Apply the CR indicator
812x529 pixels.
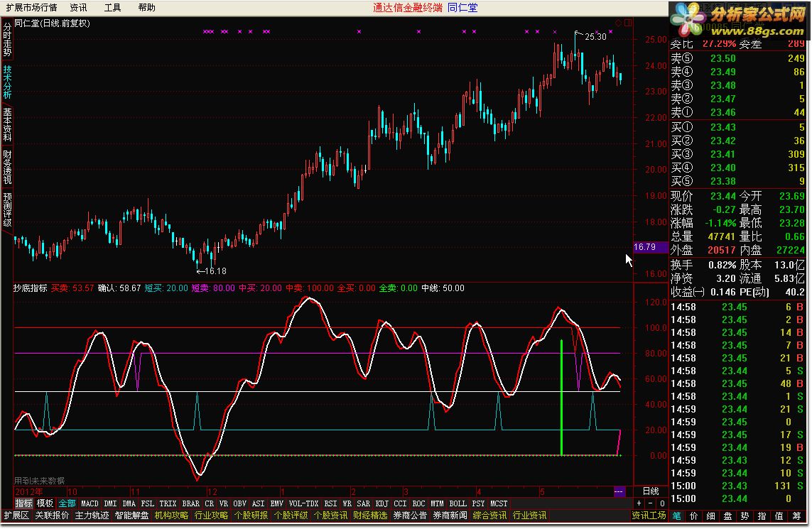(209, 503)
